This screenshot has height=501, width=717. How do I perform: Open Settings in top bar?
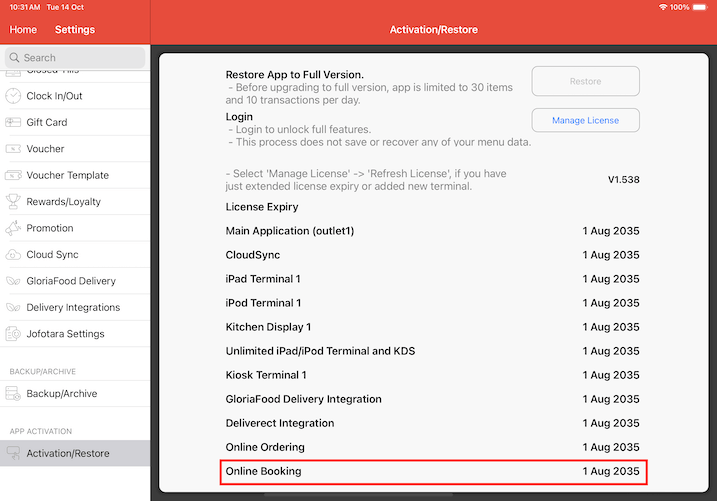[75, 30]
